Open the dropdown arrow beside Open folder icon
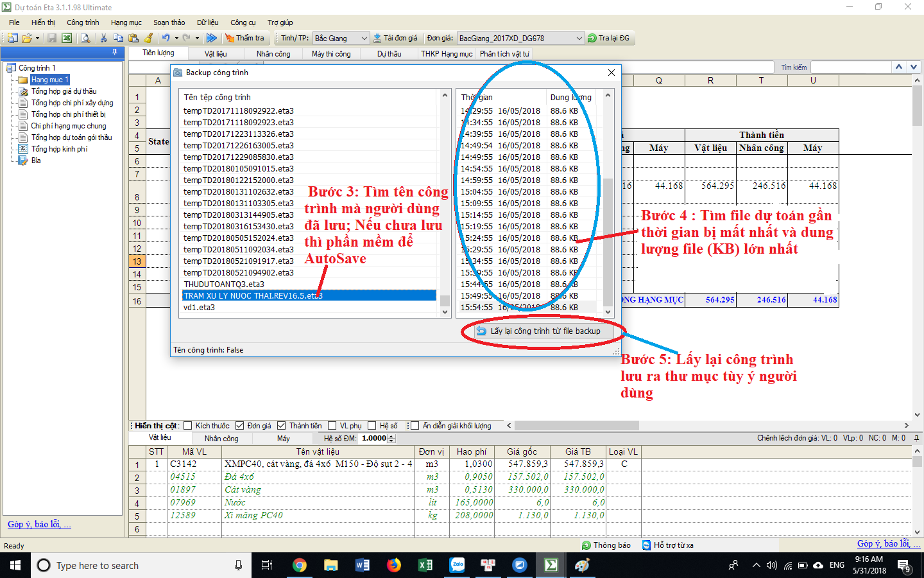This screenshot has width=924, height=578. click(x=37, y=39)
